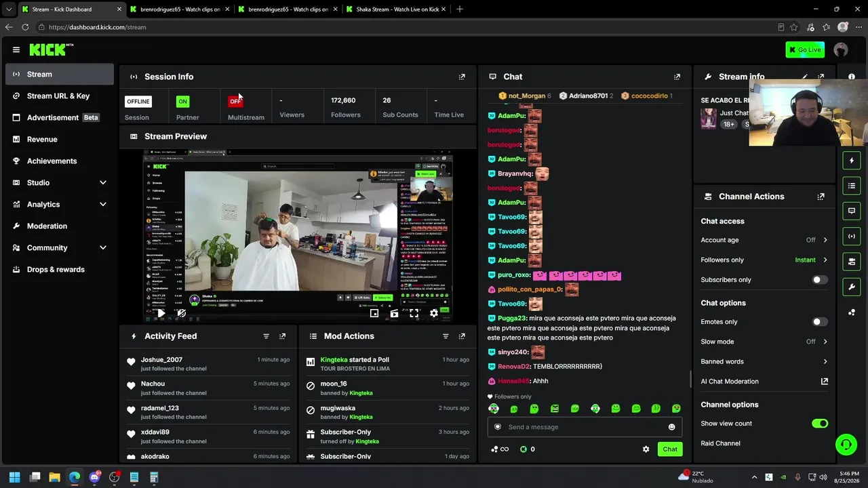868x488 pixels.
Task: Open the emoji picker in chat
Action: (672, 427)
